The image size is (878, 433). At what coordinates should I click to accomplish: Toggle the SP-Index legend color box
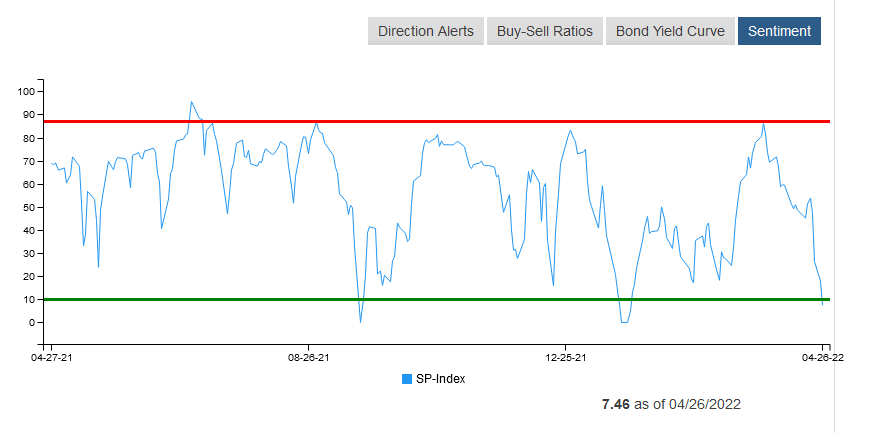coord(407,379)
